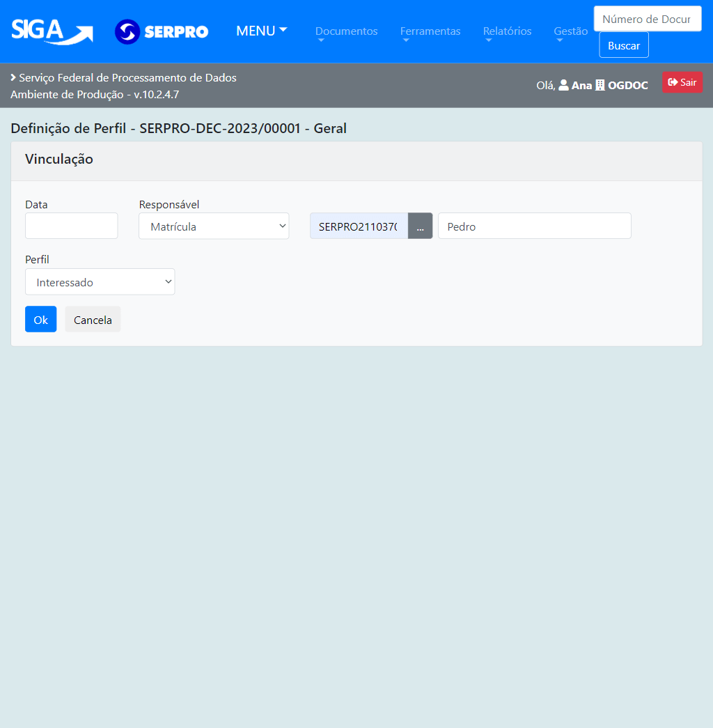Click the ellipsis lookup button
713x728 pixels.
pos(420,226)
